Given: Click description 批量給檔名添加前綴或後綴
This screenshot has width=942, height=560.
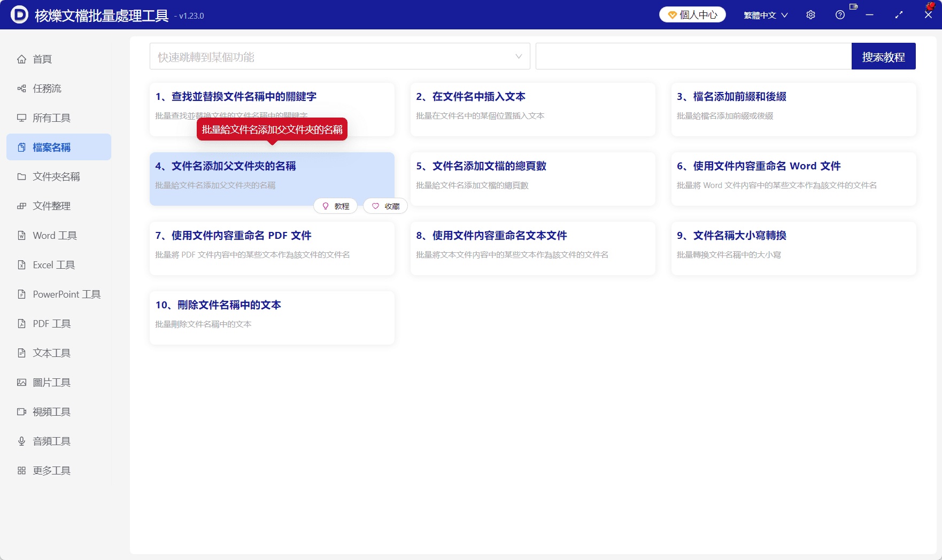Looking at the screenshot, I should [x=725, y=116].
